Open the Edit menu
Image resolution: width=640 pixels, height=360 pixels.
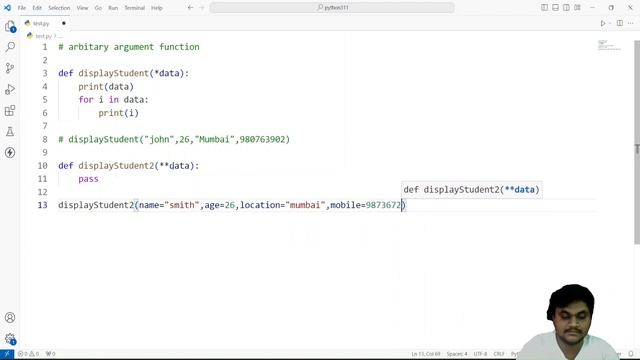[x=37, y=8]
